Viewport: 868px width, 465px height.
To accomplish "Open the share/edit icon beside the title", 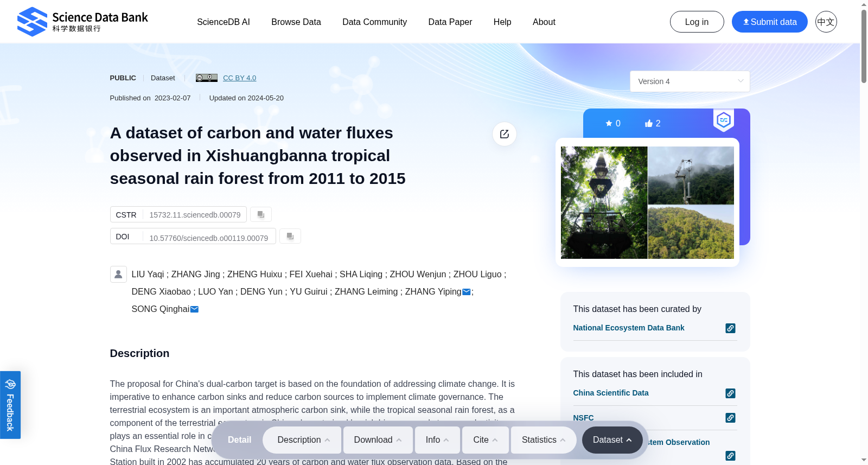I will pyautogui.click(x=505, y=134).
